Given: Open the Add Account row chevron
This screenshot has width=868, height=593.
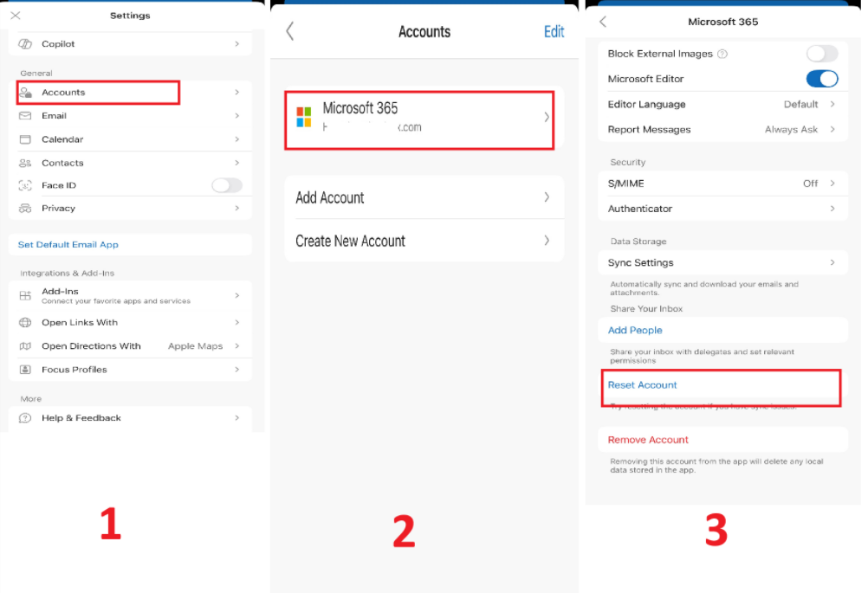Looking at the screenshot, I should (547, 197).
